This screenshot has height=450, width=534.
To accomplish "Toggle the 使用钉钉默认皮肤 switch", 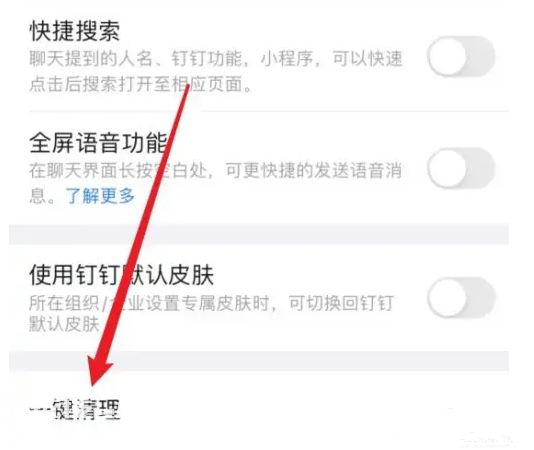I will click(x=461, y=298).
